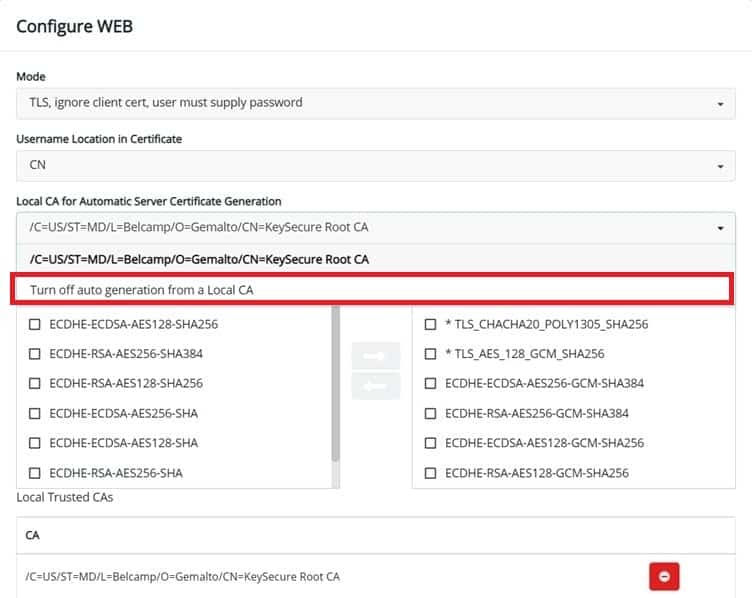
Task: Click the right arrow move button
Action: pyautogui.click(x=375, y=355)
